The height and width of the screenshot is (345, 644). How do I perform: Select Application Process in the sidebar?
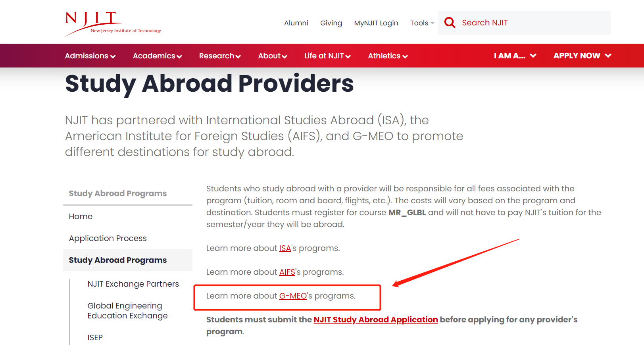point(108,238)
